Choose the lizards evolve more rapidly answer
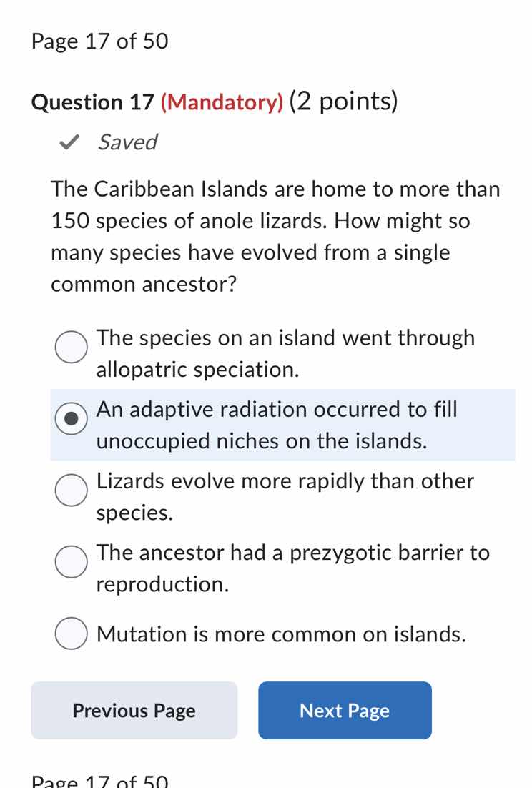The width and height of the screenshot is (532, 788). [71, 491]
